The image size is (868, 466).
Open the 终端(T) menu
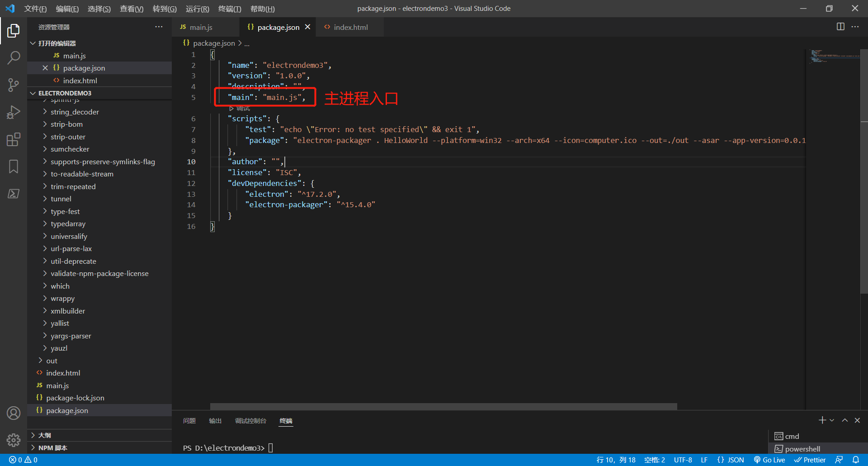(230, 9)
